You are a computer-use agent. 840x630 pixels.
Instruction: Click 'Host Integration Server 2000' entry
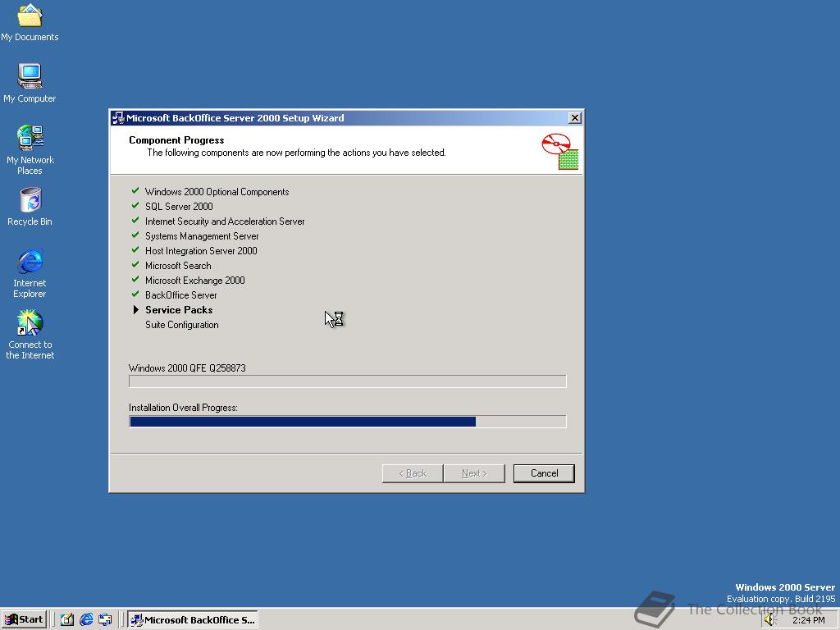pyautogui.click(x=201, y=251)
